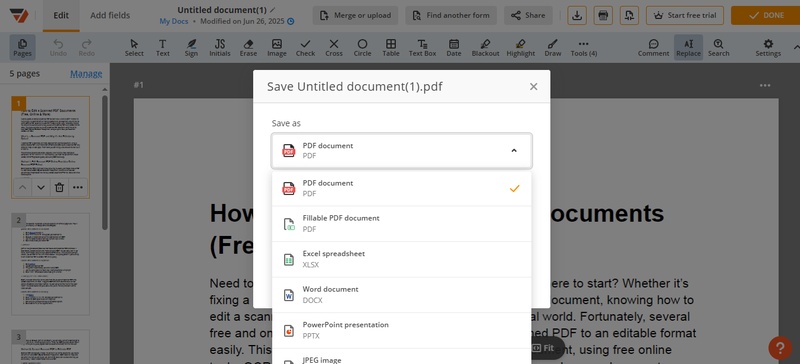Click the pdfFiller logo
The width and height of the screenshot is (800, 364).
click(x=19, y=15)
